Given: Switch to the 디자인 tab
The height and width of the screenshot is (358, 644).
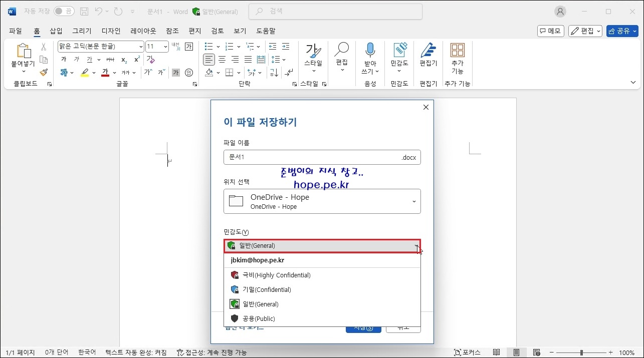Looking at the screenshot, I should 111,31.
